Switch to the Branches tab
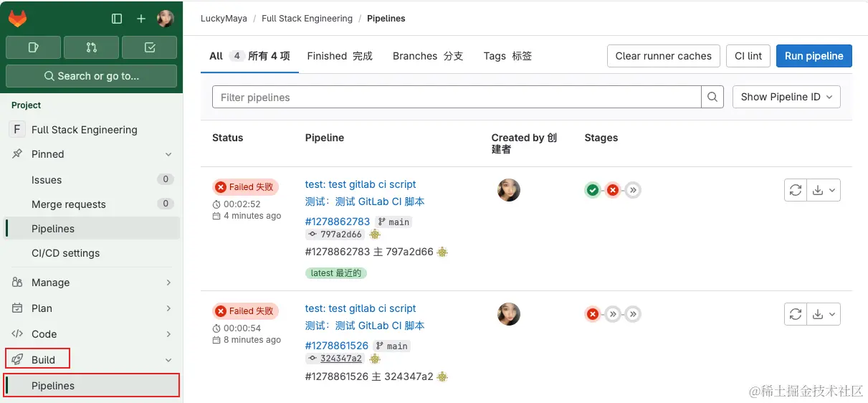The width and height of the screenshot is (868, 403). 427,56
